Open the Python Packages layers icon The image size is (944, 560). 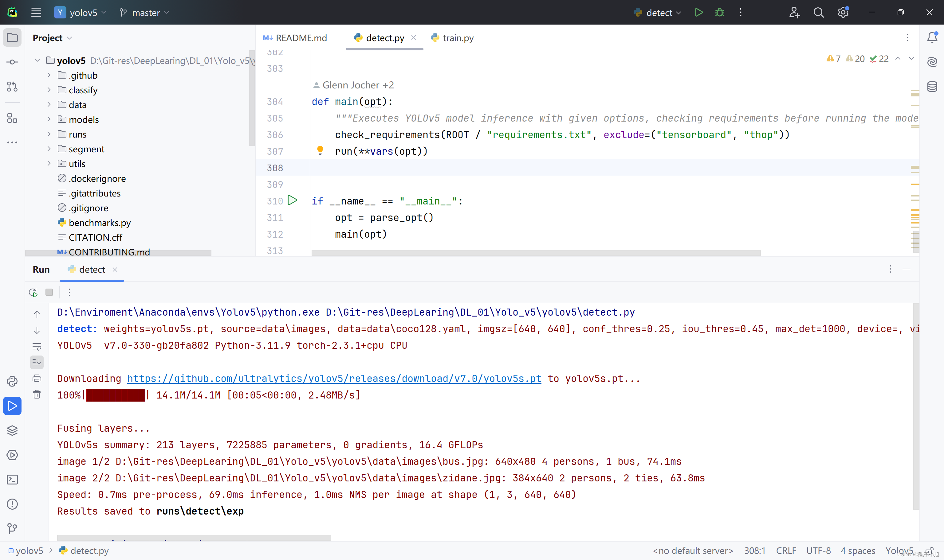click(13, 430)
